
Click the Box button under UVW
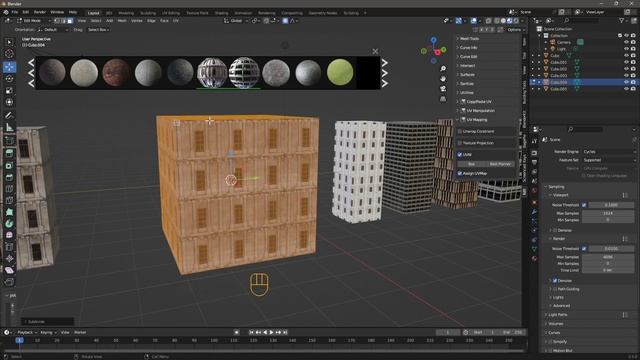pyautogui.click(x=471, y=164)
